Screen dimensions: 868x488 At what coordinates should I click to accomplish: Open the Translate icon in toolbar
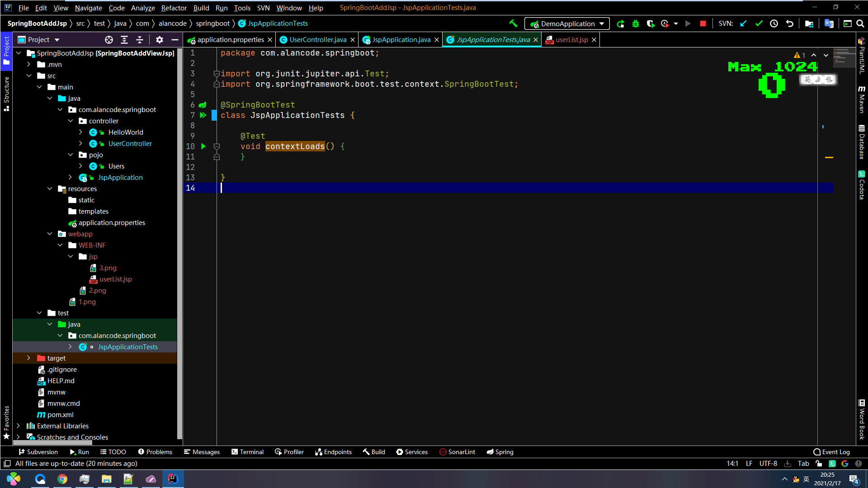(x=829, y=23)
